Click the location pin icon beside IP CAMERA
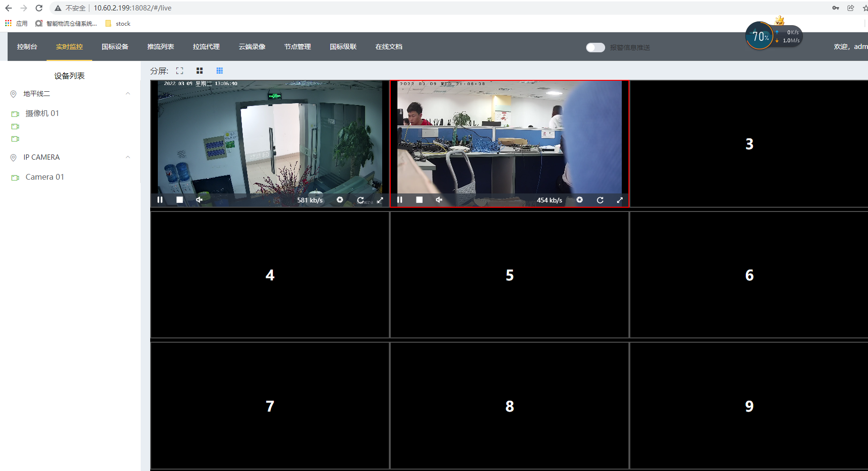This screenshot has width=868, height=471. click(x=13, y=157)
